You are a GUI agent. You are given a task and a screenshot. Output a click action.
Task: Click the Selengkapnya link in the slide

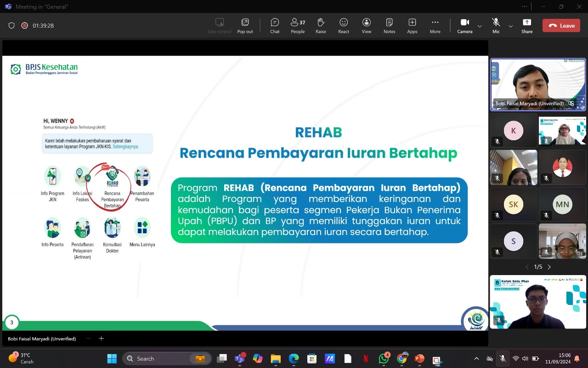pyautogui.click(x=126, y=147)
